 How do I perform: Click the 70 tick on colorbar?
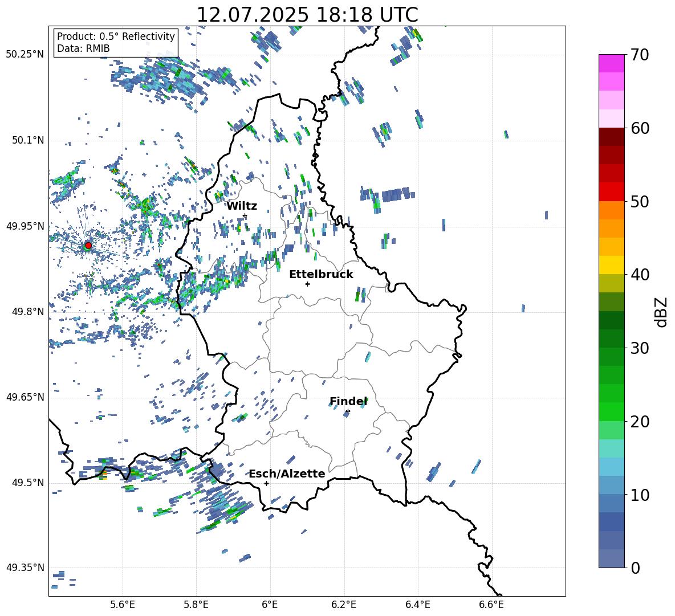click(640, 55)
